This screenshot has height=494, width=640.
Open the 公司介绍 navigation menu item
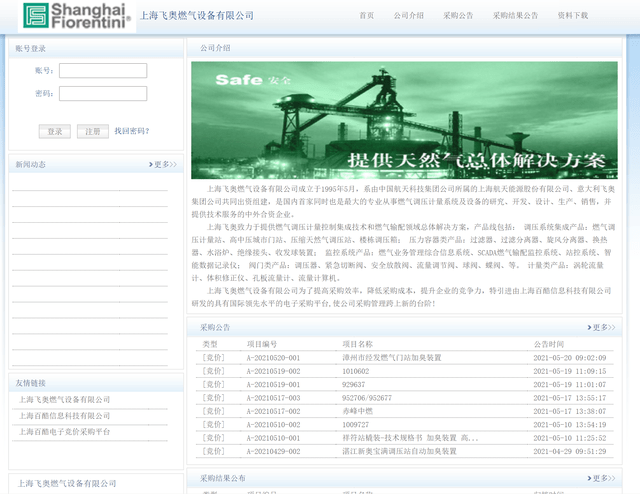click(x=408, y=16)
